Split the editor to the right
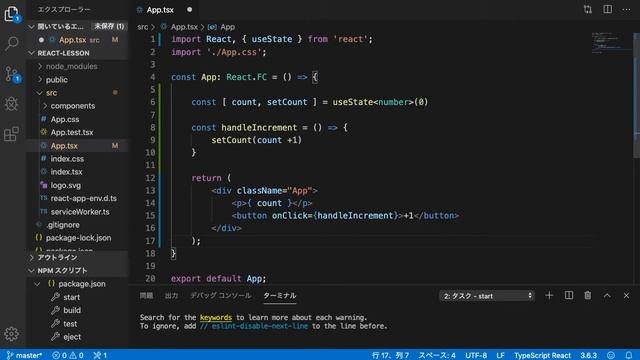 [607, 9]
